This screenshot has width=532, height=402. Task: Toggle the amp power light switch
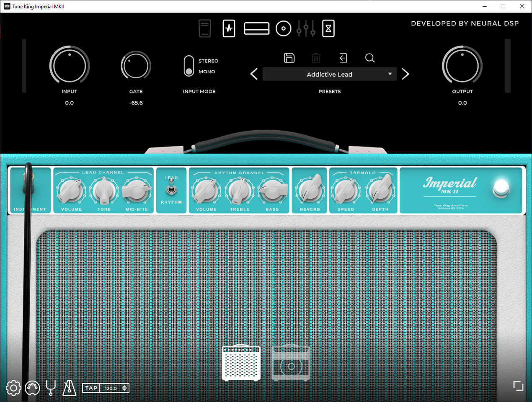click(x=501, y=188)
